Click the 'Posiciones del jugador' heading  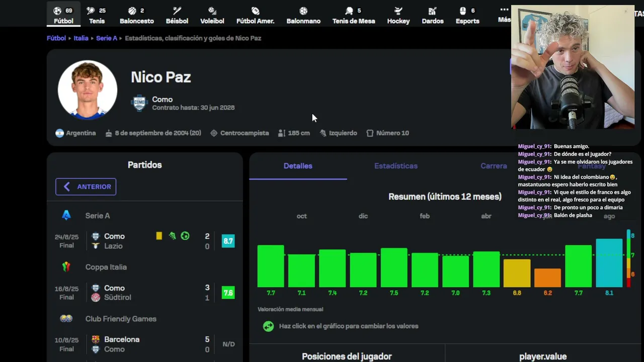347,356
